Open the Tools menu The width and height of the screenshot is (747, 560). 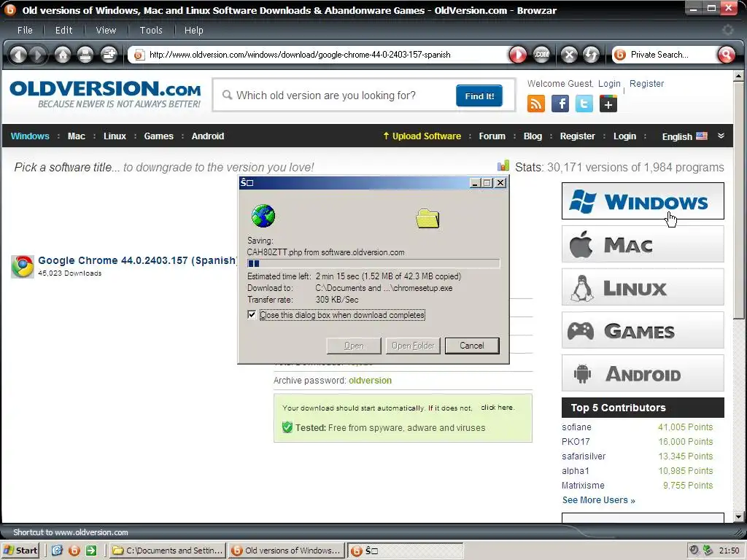click(151, 30)
